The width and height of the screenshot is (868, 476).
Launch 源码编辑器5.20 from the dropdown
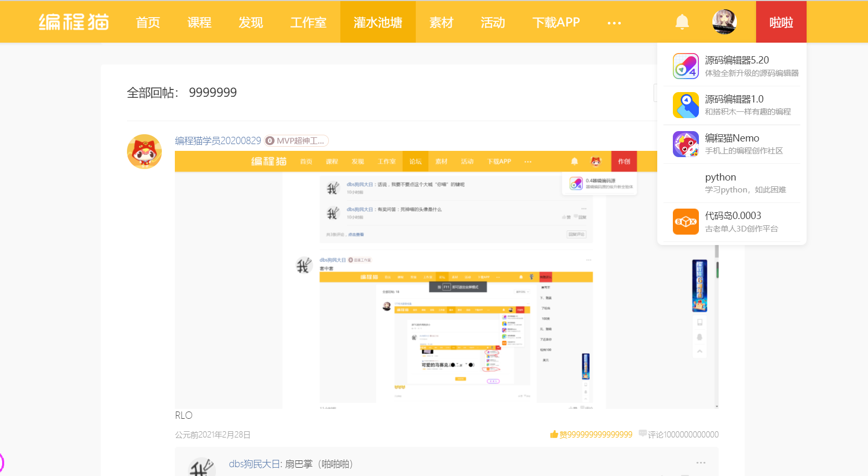pos(732,66)
